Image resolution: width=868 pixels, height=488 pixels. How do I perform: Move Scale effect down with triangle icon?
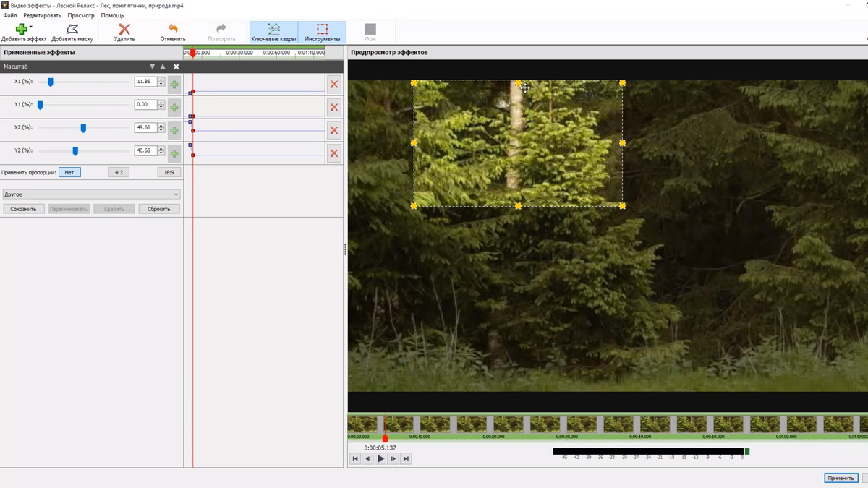[x=152, y=67]
